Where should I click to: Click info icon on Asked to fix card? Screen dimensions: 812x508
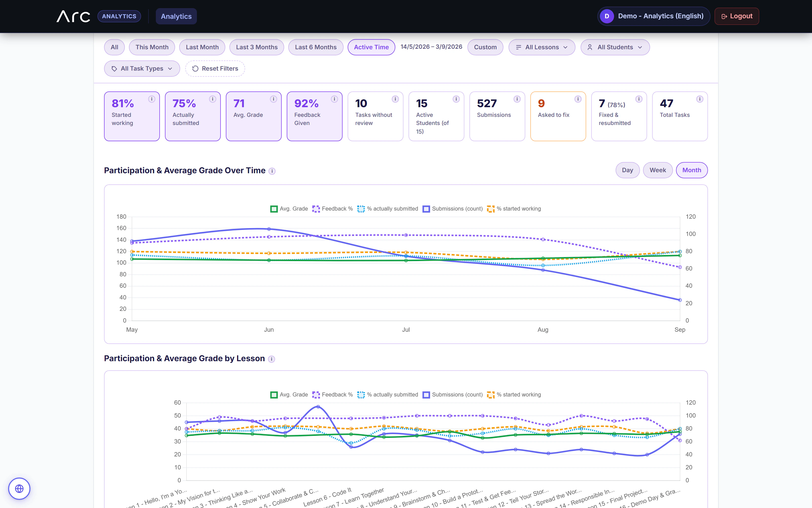(578, 99)
